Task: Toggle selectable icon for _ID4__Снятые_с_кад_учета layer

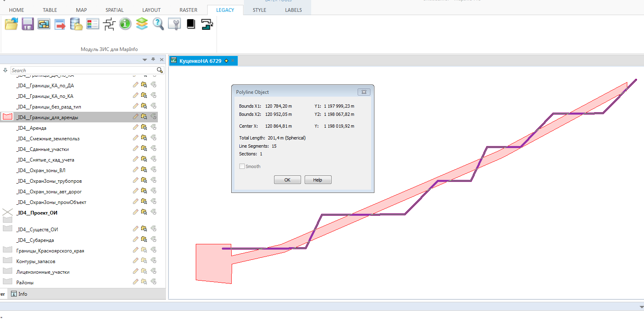Action: point(144,159)
